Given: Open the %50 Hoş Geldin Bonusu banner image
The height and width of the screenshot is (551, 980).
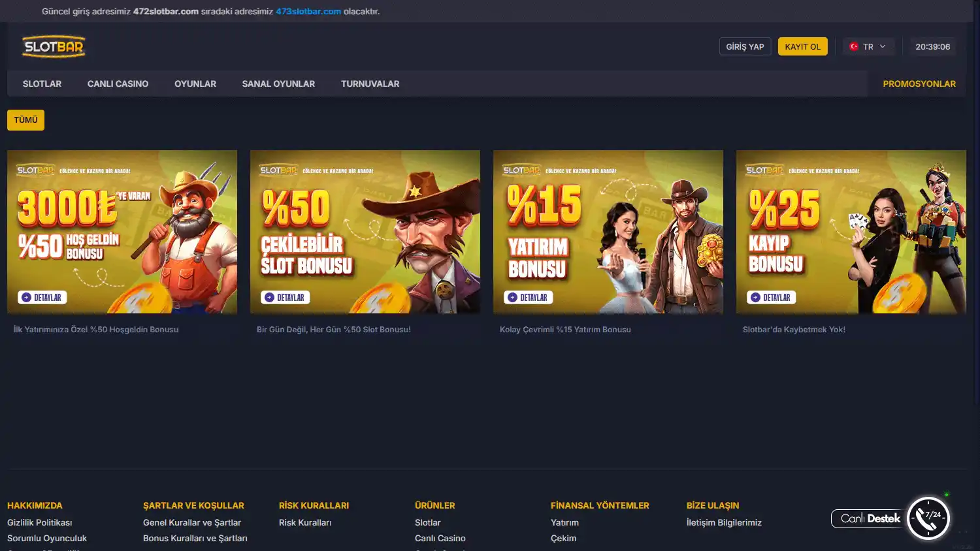Looking at the screenshot, I should pyautogui.click(x=122, y=232).
